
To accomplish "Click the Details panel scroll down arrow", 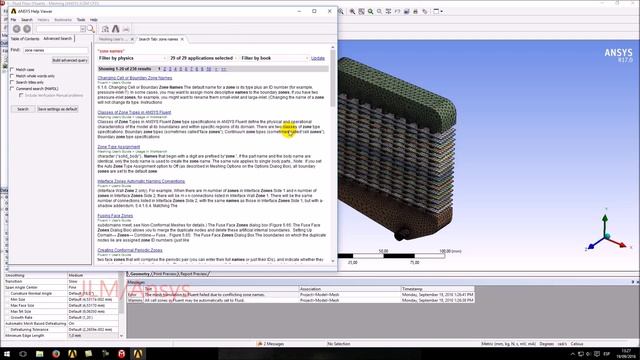I will pyautogui.click(x=121, y=336).
